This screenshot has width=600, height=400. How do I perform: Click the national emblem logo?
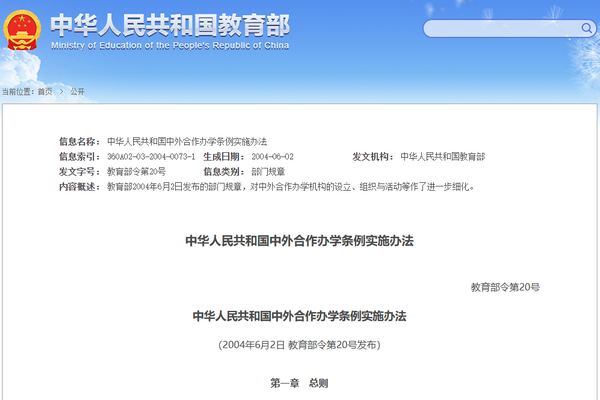point(22,31)
